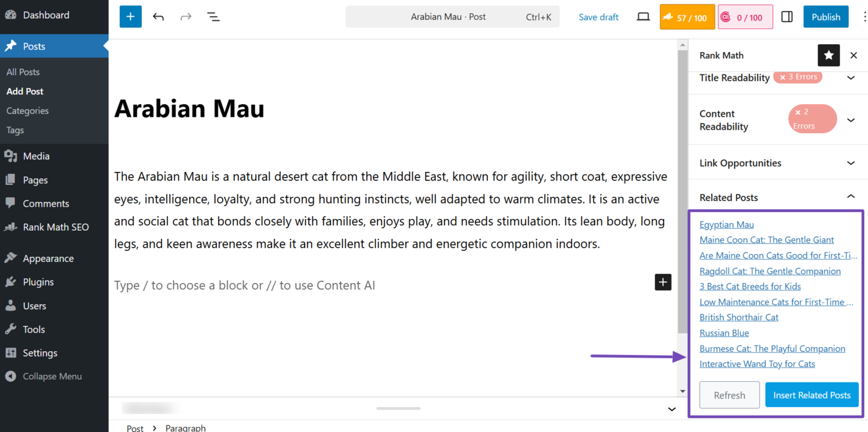The height and width of the screenshot is (432, 868).
Task: Click the Arabian Mau command palette field
Action: pos(452,17)
